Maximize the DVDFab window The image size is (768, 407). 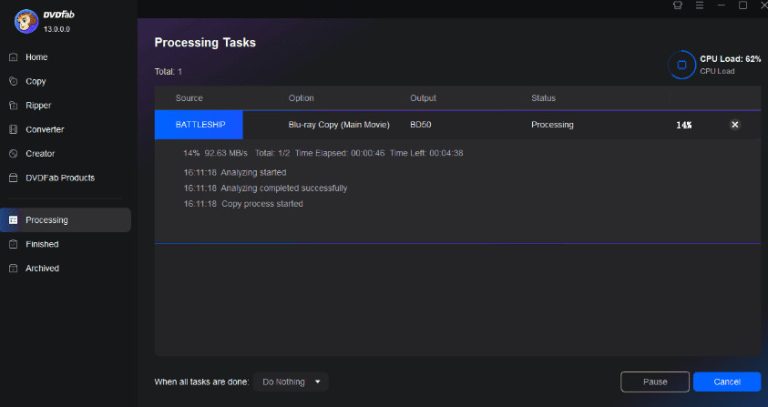(742, 6)
